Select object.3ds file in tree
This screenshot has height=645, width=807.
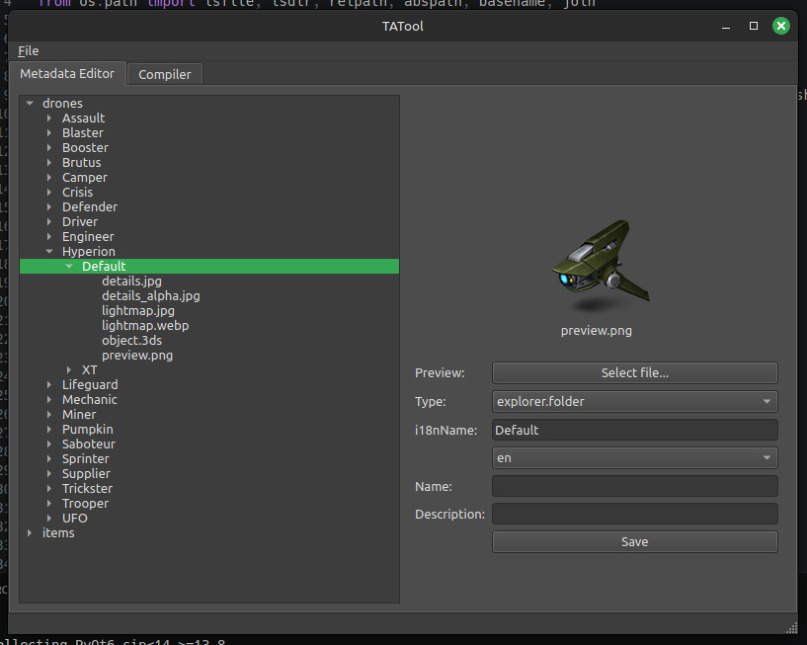(131, 340)
